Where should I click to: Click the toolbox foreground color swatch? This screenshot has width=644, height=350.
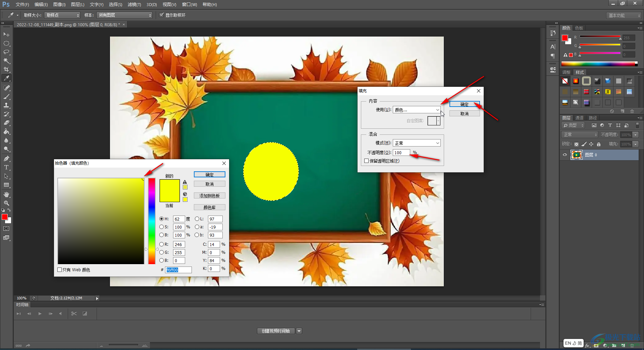point(5,217)
